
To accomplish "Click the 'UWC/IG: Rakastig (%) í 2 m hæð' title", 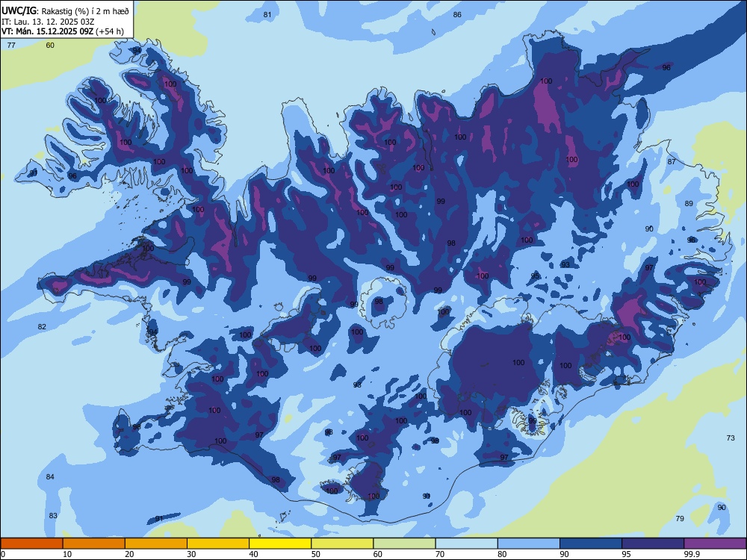I will click(65, 10).
